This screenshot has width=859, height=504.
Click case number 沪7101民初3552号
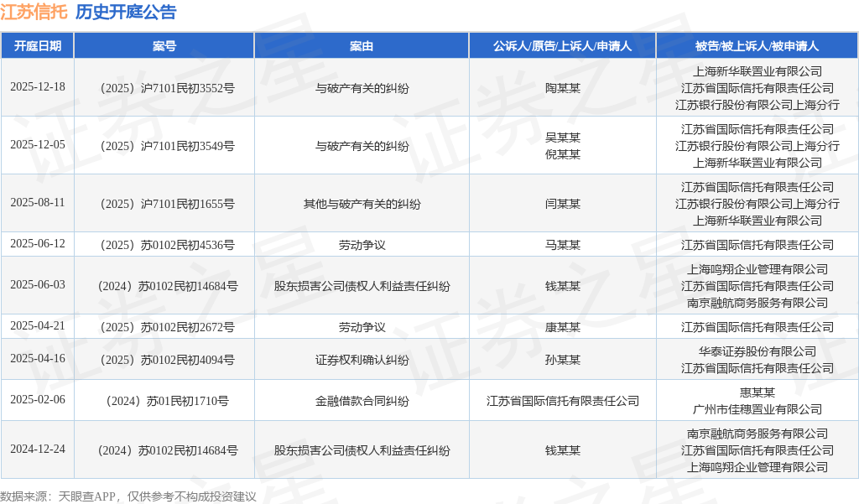187,88
